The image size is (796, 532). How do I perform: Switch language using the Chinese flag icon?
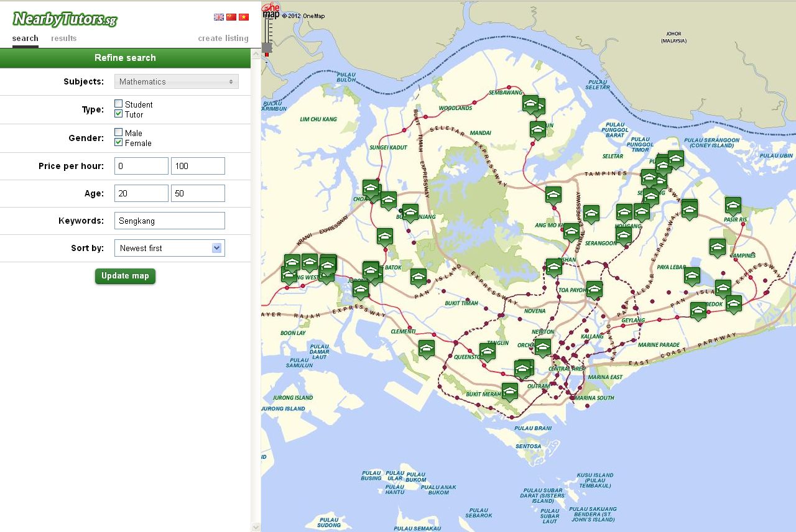click(x=231, y=17)
